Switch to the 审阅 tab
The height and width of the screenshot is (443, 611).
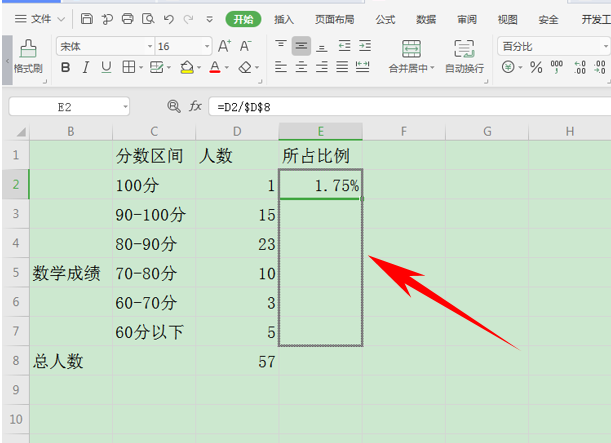(467, 19)
